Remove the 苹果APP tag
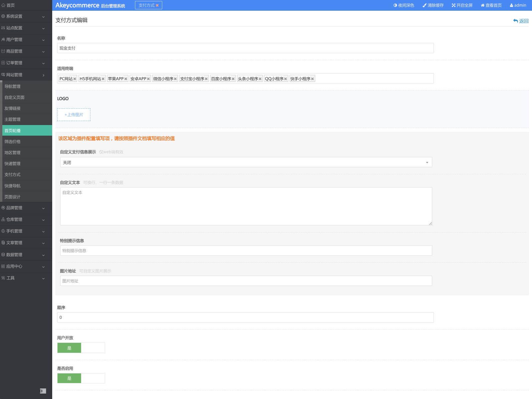The image size is (532, 399). click(x=126, y=79)
